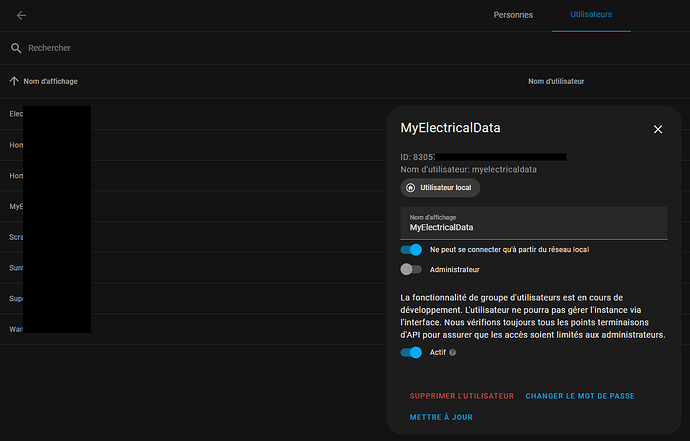Click Changer le mot de passe
Viewport: 690px width, 441px height.
[x=580, y=396]
